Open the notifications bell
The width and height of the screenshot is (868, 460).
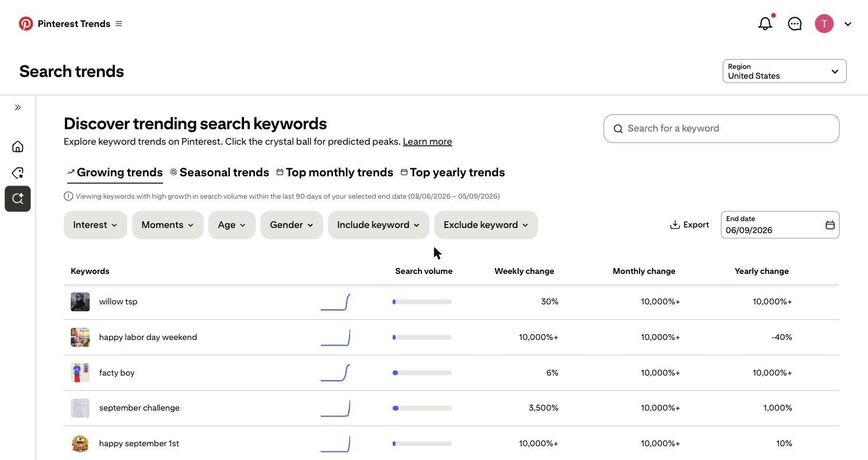(765, 24)
